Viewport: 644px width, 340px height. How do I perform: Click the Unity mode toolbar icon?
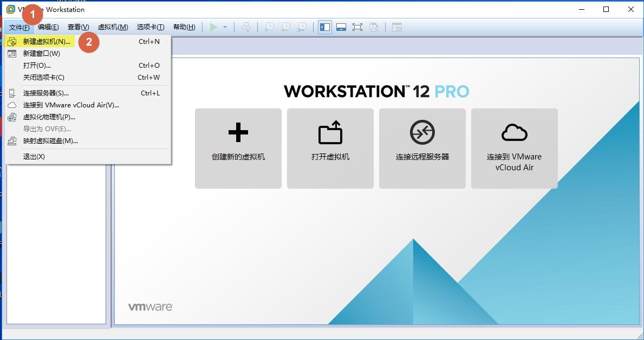tap(374, 27)
